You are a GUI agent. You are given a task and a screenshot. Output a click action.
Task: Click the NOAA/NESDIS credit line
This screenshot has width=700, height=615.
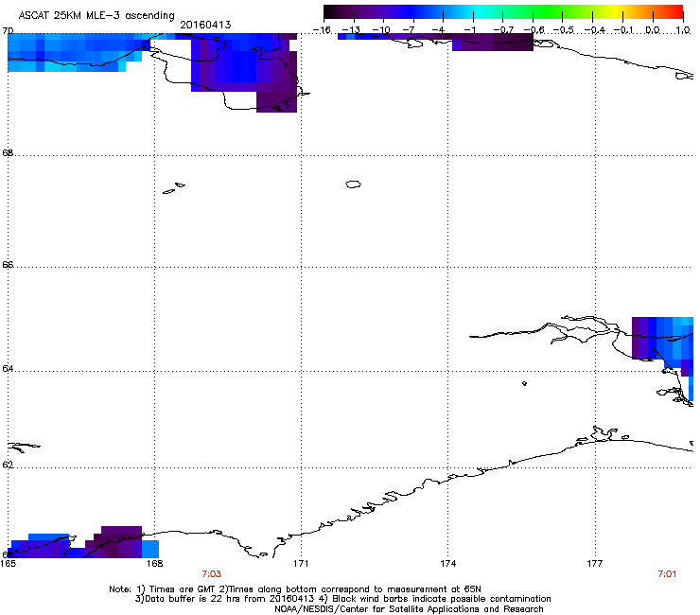click(x=409, y=608)
